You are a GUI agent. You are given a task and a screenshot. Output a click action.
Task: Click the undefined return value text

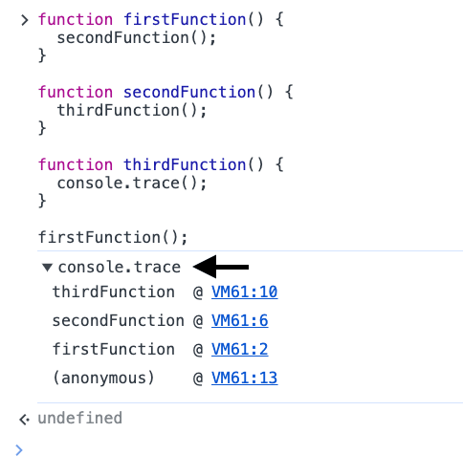click(80, 418)
